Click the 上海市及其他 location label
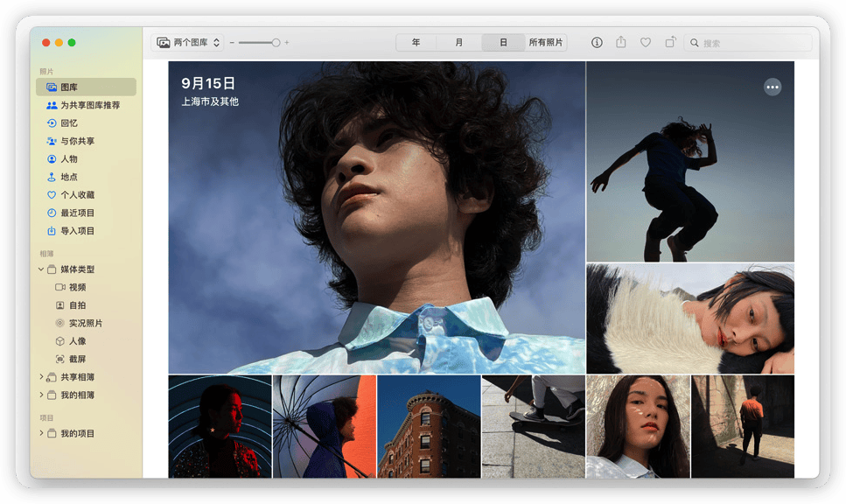Image resolution: width=846 pixels, height=504 pixels. point(209,101)
